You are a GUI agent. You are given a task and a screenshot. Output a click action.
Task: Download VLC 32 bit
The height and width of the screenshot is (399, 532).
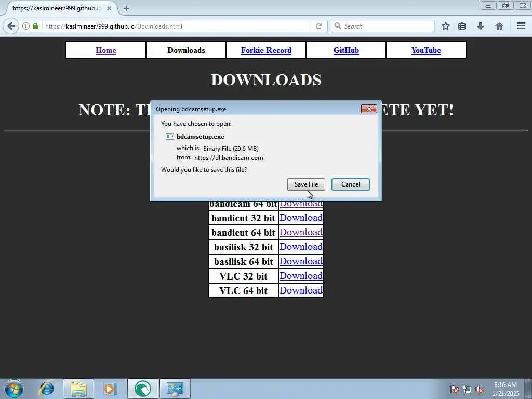[301, 276]
